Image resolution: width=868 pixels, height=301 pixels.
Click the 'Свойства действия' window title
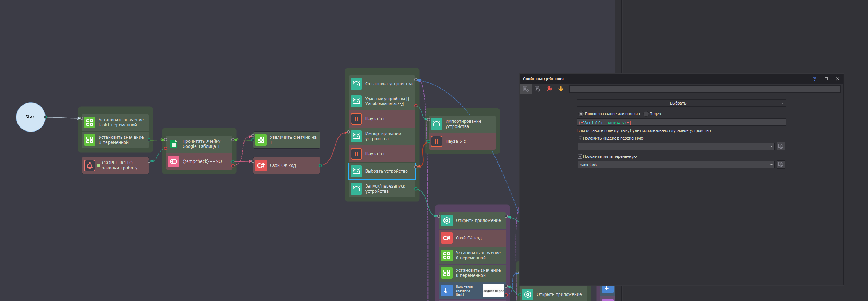pos(543,79)
